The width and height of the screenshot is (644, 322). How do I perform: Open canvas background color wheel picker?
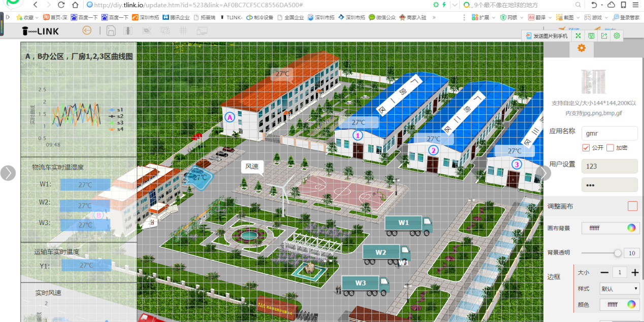tap(631, 228)
